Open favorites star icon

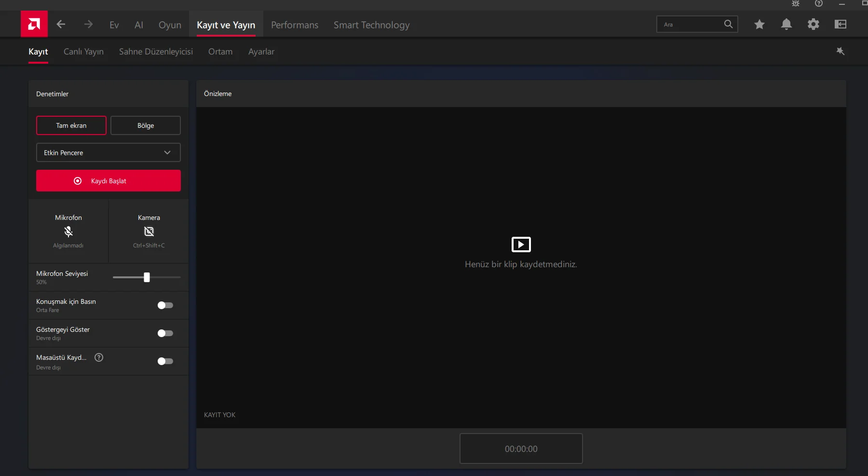[x=759, y=24]
